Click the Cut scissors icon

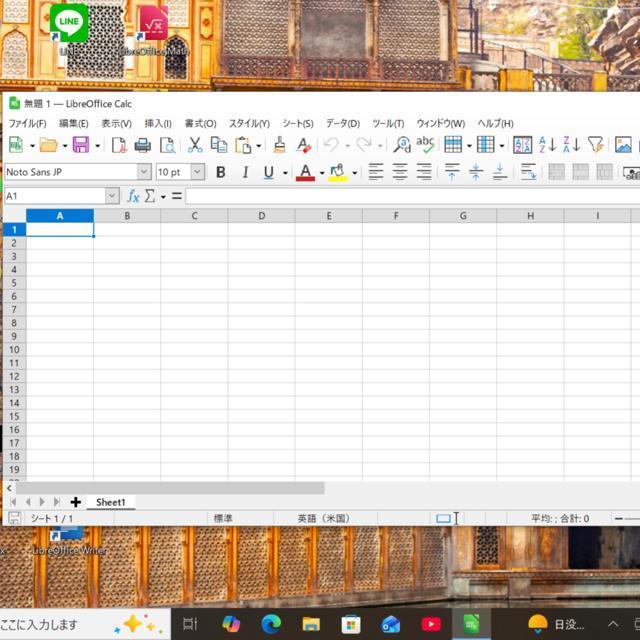coord(195,145)
